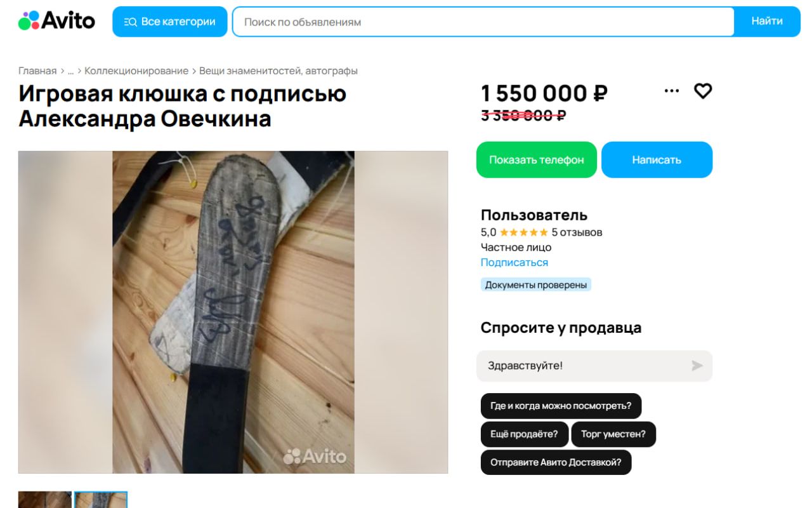Click inside the Поиск по объявлениям search field
The height and width of the screenshot is (508, 812).
click(483, 22)
